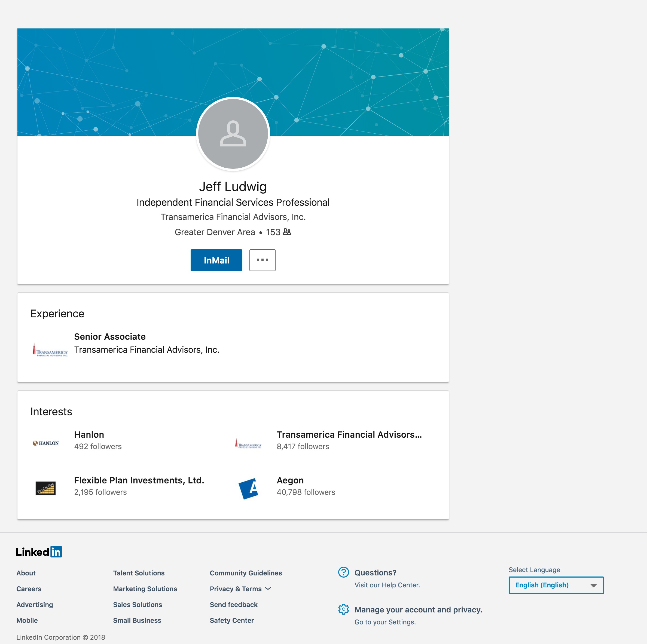Image resolution: width=647 pixels, height=644 pixels.
Task: Open the Senior Associate experience entry
Action: tap(110, 337)
